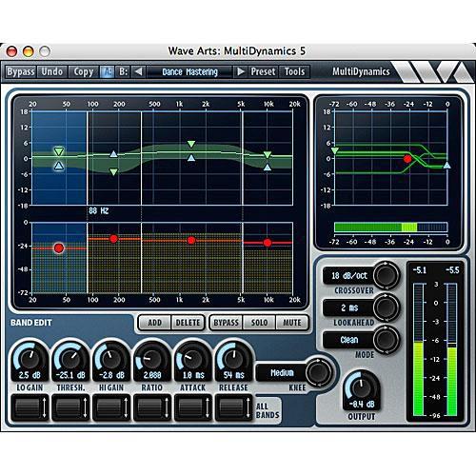Click the ATTACK all-bands slider
Screen dimensions: 476x476
tap(192, 407)
